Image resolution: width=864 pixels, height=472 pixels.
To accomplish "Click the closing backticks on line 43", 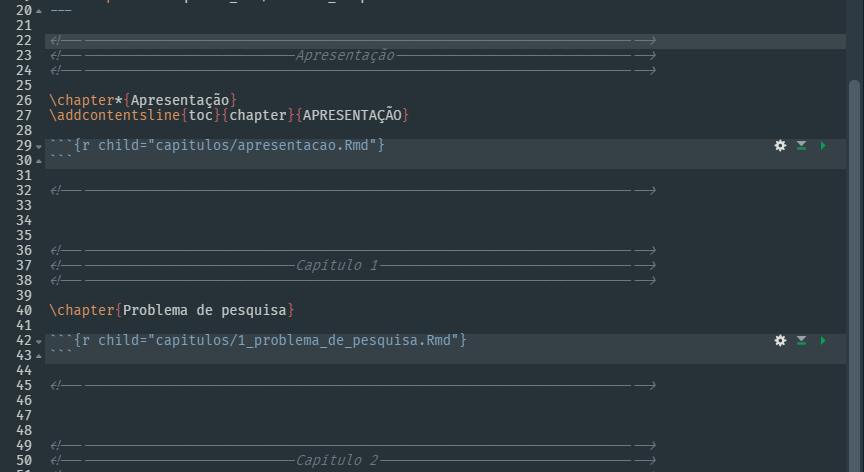I will 61,353.
